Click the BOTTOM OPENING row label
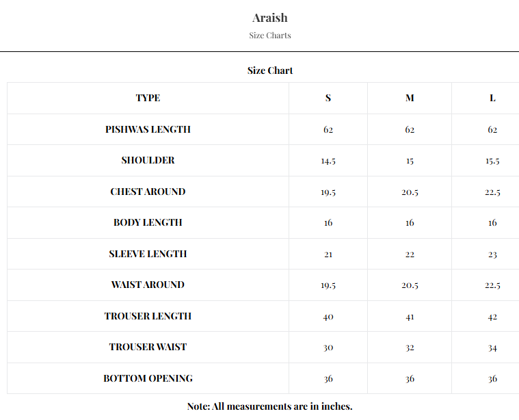Viewport: 519px width, 420px height. (x=148, y=378)
